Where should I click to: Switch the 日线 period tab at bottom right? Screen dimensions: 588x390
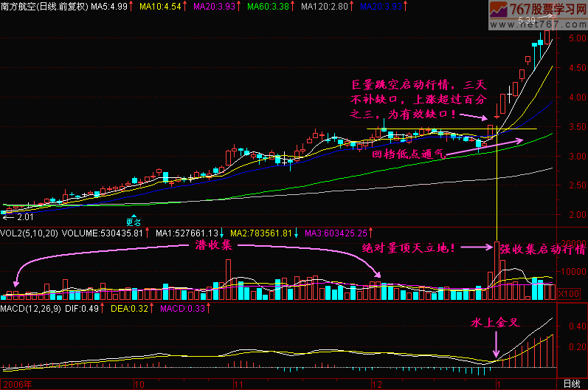(571, 384)
